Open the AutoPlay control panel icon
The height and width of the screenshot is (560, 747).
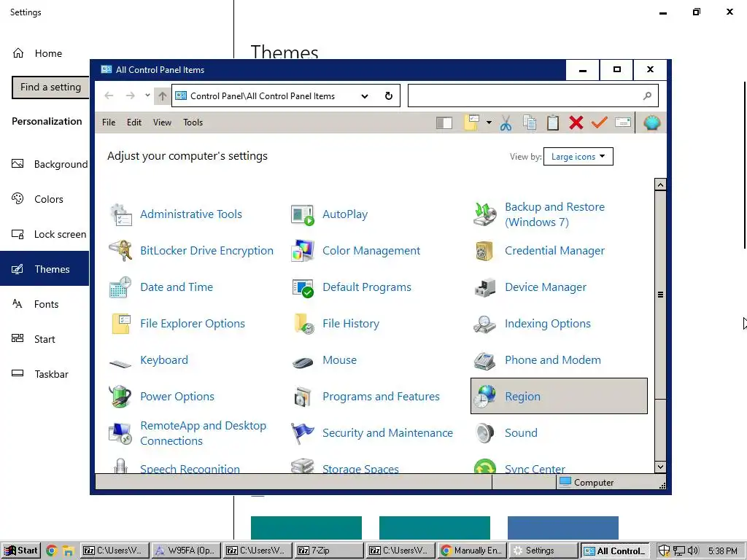point(303,214)
